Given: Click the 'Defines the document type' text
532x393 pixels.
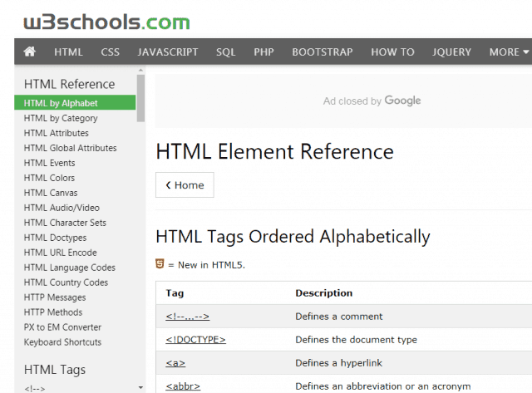Looking at the screenshot, I should 356,340.
